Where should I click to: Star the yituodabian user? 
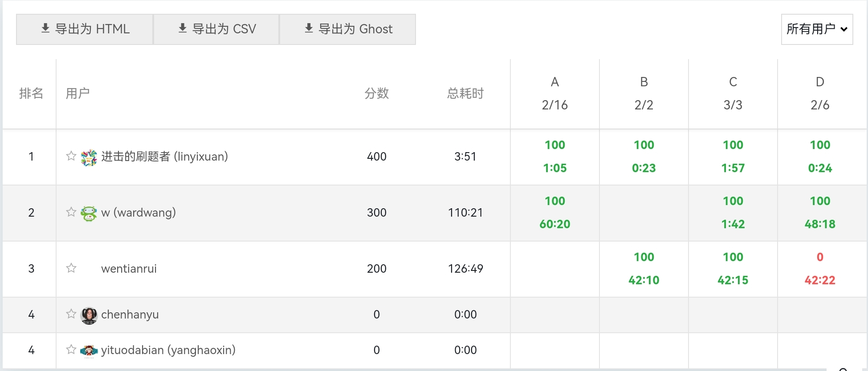71,349
